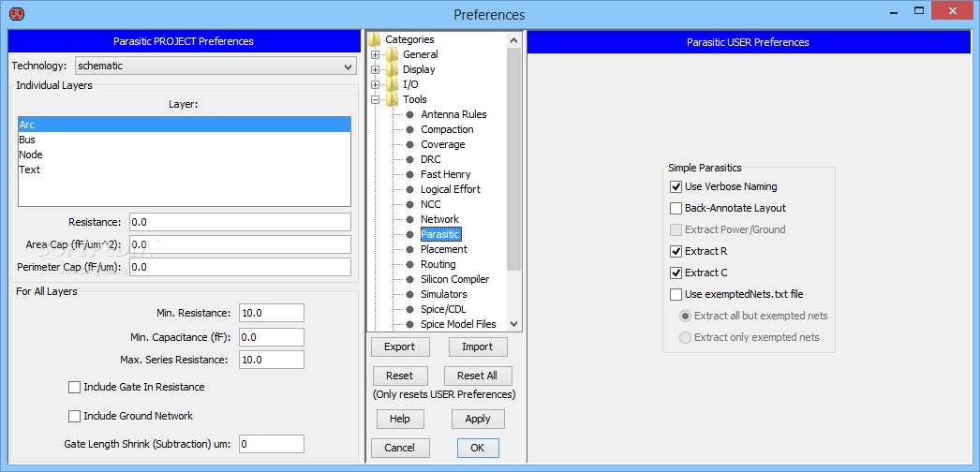Click the bullet icon beside Routing
980x472 pixels.
pos(410,264)
